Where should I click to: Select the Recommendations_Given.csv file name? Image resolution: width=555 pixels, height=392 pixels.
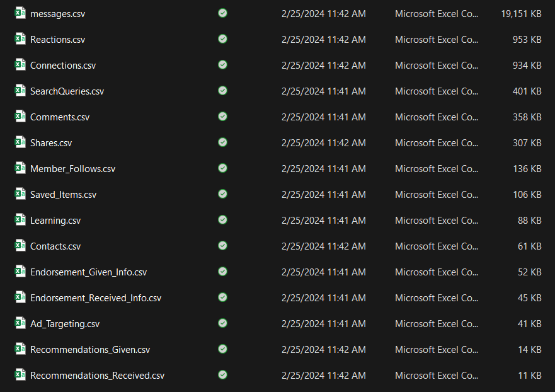90,350
